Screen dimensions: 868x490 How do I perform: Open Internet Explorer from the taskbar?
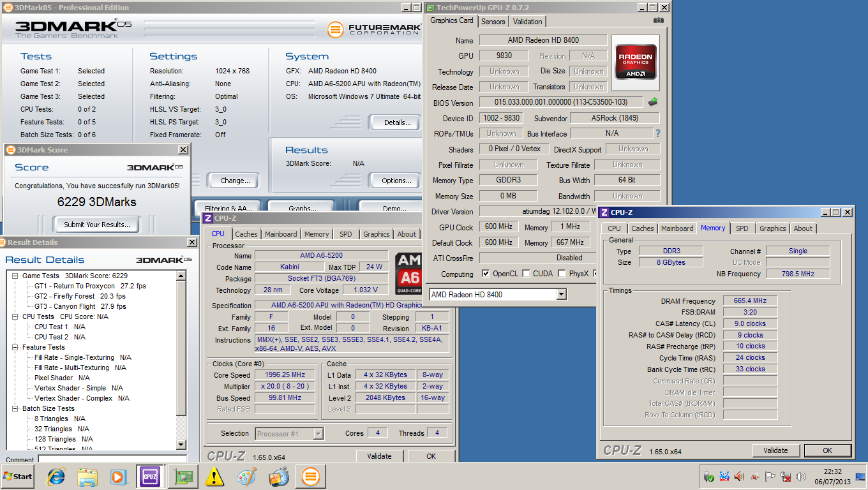(x=57, y=477)
